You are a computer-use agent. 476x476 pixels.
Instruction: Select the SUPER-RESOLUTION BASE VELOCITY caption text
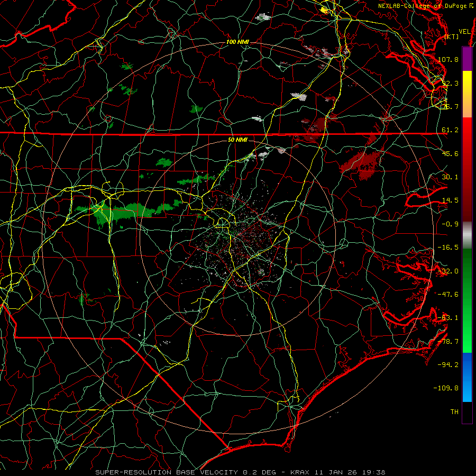pyautogui.click(x=167, y=472)
